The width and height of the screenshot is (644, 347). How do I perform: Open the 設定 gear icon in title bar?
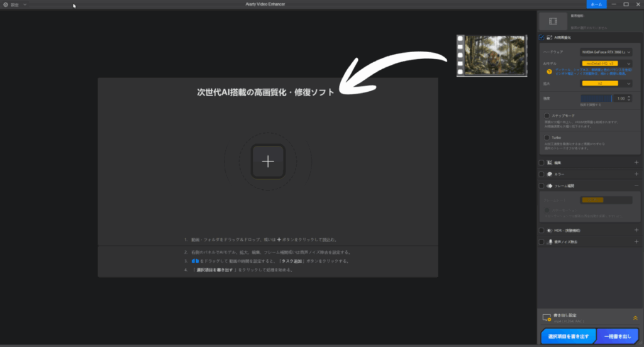pos(5,4)
